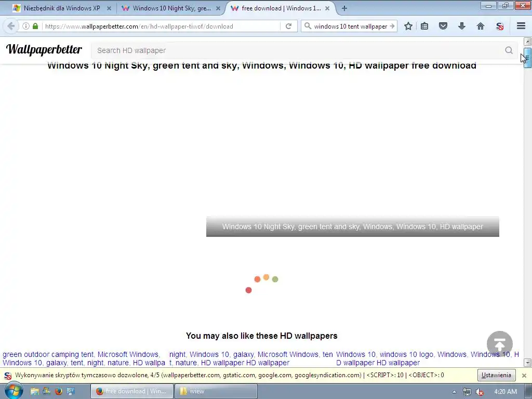Image resolution: width=532 pixels, height=399 pixels.
Task: Launch Firefox from the quick launch icon
Action: [x=58, y=391]
